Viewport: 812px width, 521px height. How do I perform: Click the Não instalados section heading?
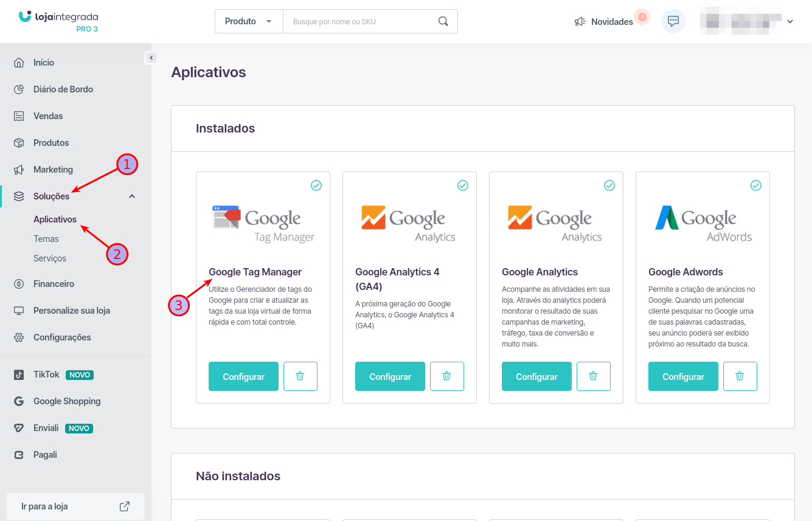click(238, 476)
